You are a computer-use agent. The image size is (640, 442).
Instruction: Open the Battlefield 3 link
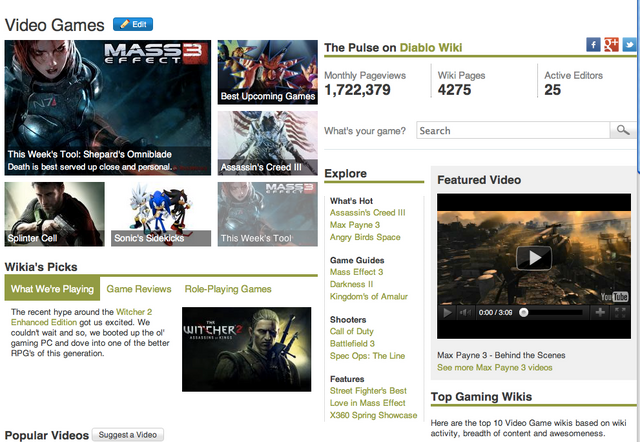coord(352,344)
